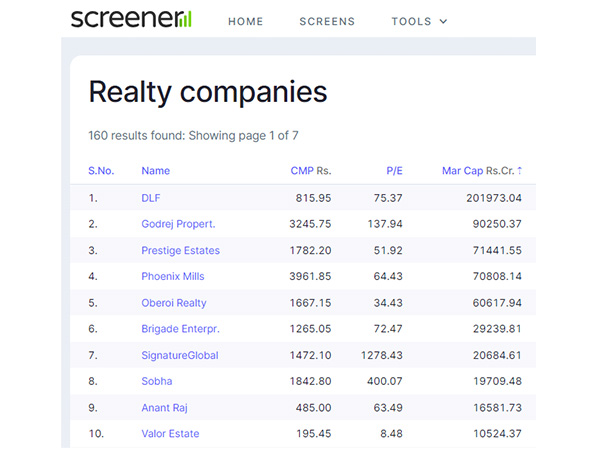The image size is (600, 450).
Task: Select Prestige Estates market cap 71441.55
Action: [497, 250]
